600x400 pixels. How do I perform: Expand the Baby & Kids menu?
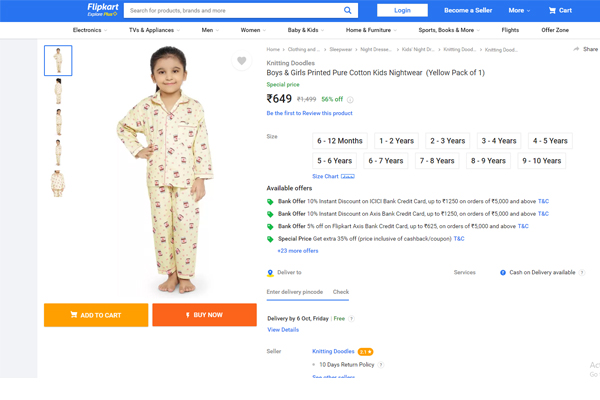pyautogui.click(x=305, y=30)
